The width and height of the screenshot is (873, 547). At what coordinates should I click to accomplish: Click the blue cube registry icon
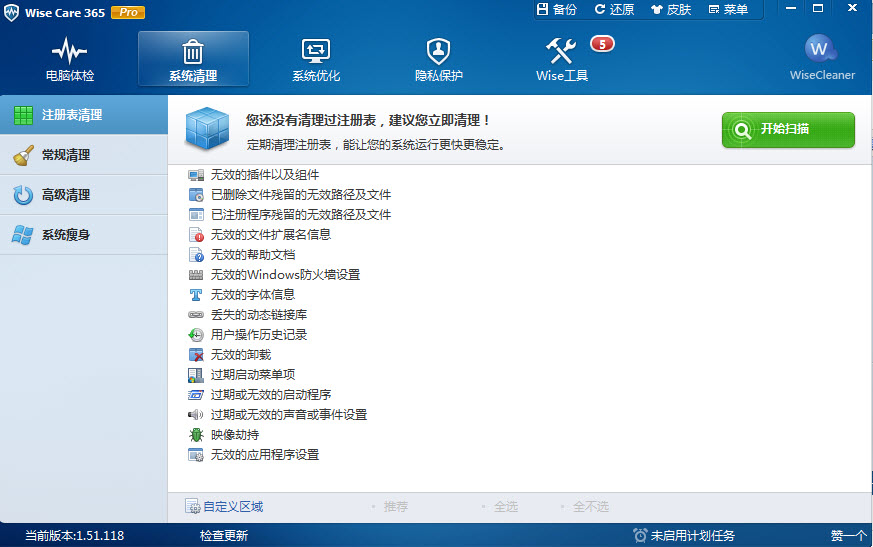click(x=207, y=129)
